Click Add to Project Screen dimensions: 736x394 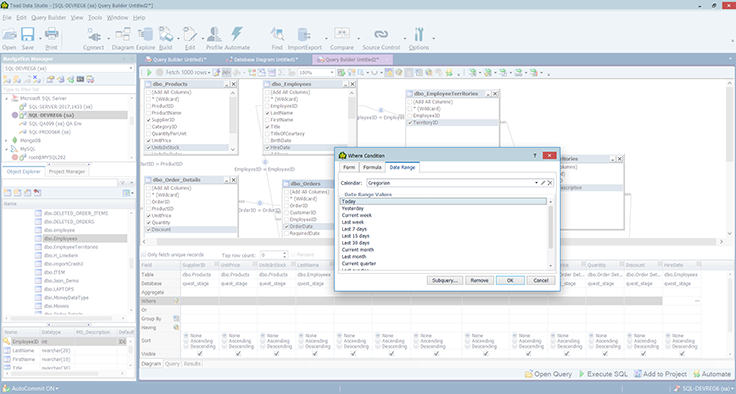660,374
